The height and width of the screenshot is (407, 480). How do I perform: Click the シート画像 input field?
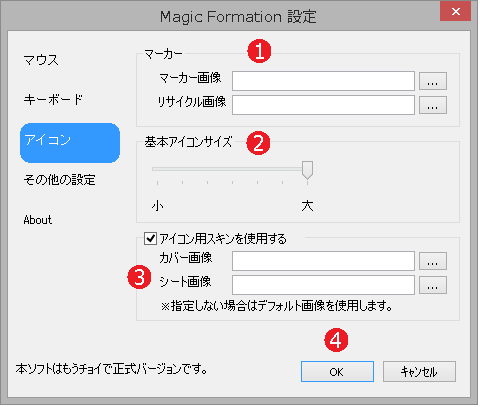click(323, 285)
